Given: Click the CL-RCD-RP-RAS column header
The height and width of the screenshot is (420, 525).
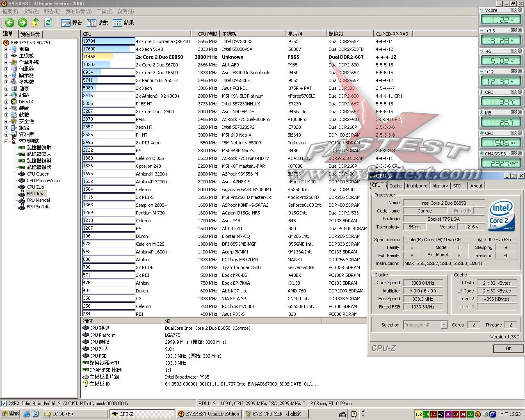Looking at the screenshot, I should 393,34.
